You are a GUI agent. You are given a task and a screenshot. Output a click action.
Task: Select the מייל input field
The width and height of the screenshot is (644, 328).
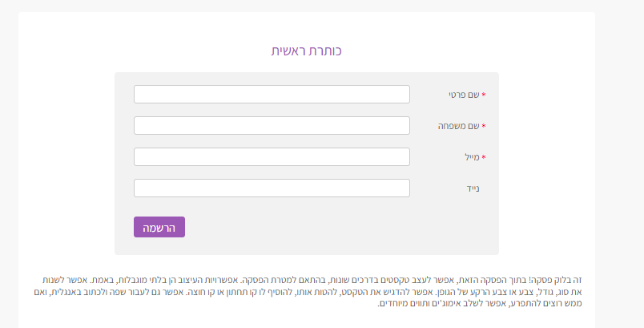pos(272,156)
